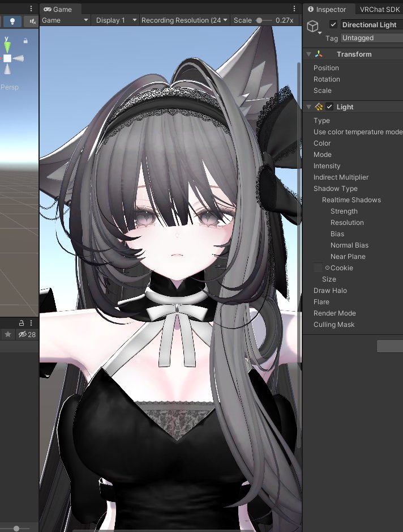Click the shadow Strength label
Viewport: 403px width, 532px height.
pyautogui.click(x=344, y=211)
